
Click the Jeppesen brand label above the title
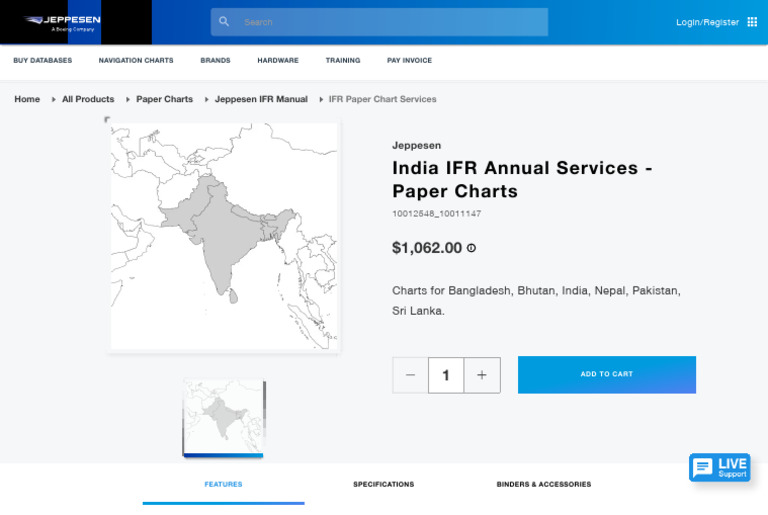tap(417, 146)
